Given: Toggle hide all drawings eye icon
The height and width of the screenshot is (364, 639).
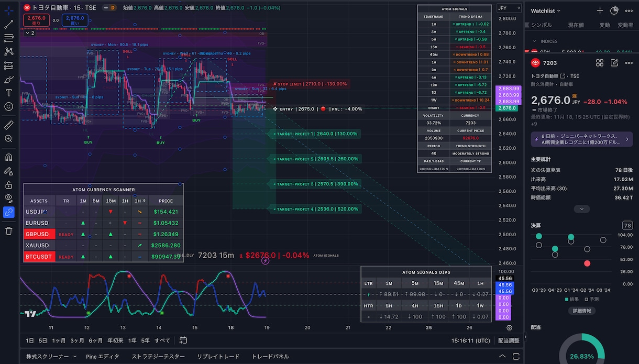Looking at the screenshot, I should click(8, 198).
